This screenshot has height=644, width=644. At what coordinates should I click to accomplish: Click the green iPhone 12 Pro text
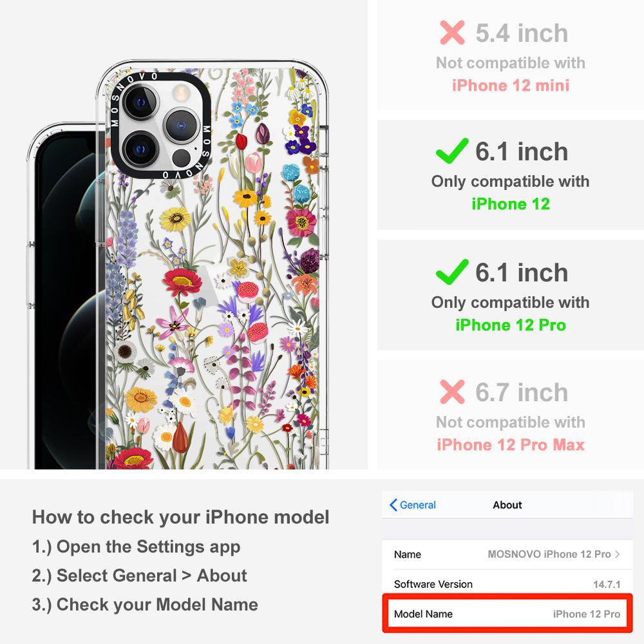(511, 325)
